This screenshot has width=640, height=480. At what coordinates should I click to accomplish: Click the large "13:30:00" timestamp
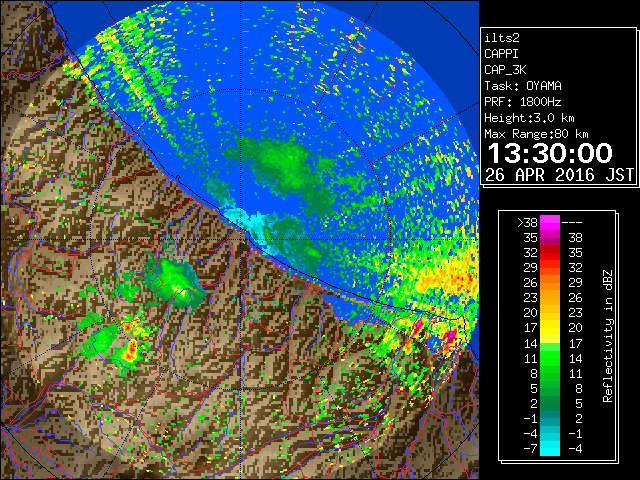point(550,153)
